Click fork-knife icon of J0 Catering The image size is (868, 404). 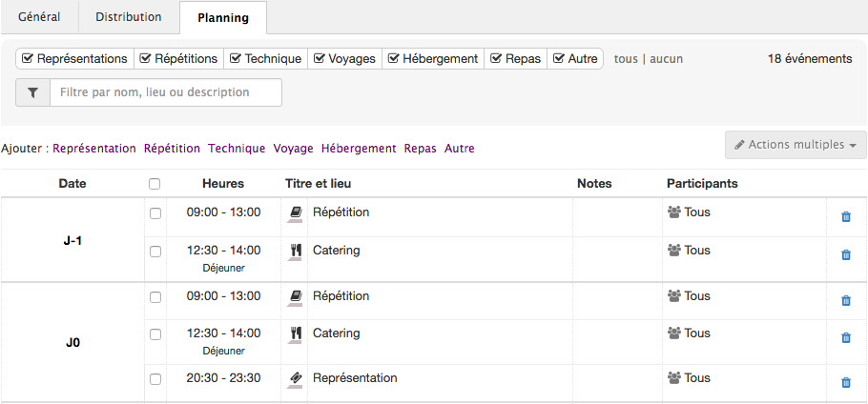point(296,333)
